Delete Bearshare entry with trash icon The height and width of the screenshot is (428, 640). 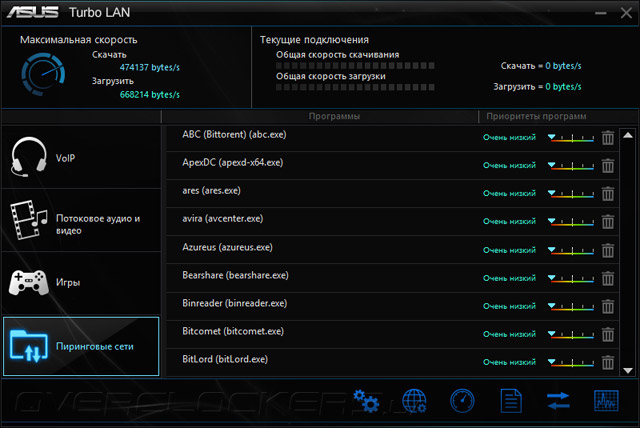(608, 278)
